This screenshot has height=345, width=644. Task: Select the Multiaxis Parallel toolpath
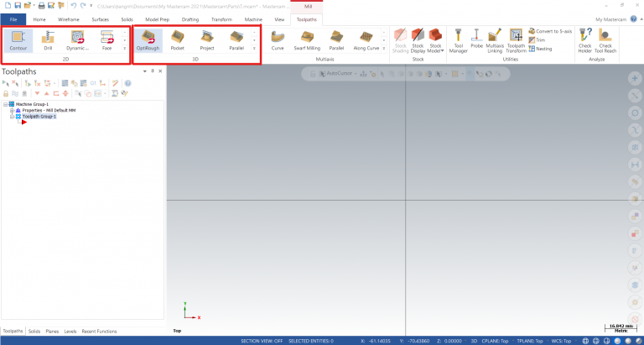coord(336,40)
